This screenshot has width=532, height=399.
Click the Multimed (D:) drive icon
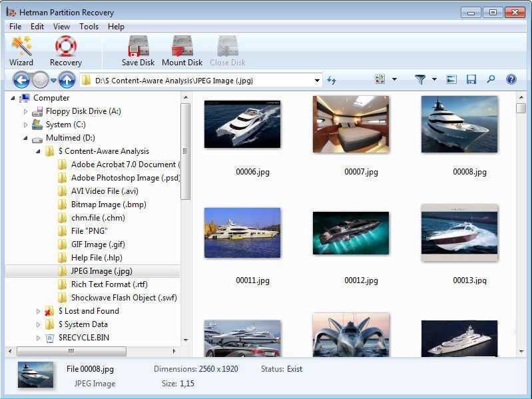pyautogui.click(x=37, y=139)
